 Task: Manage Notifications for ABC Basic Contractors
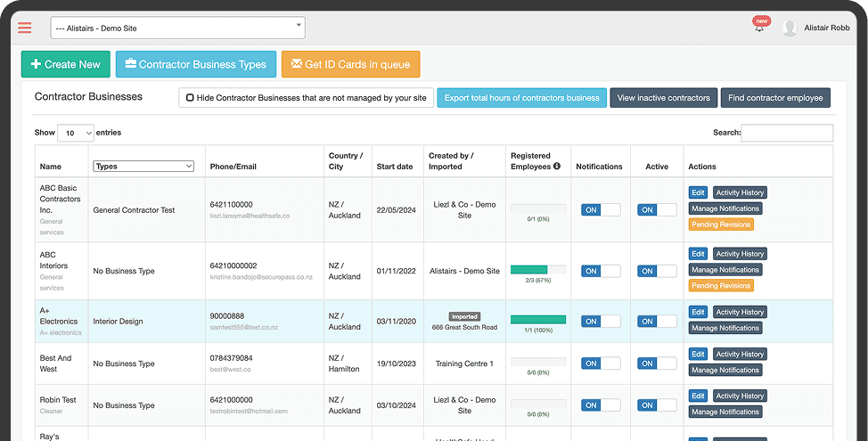click(725, 208)
